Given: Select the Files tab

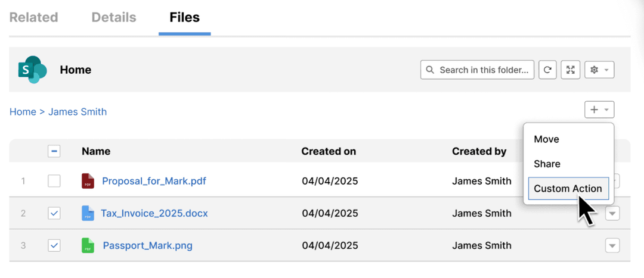Looking at the screenshot, I should (184, 17).
